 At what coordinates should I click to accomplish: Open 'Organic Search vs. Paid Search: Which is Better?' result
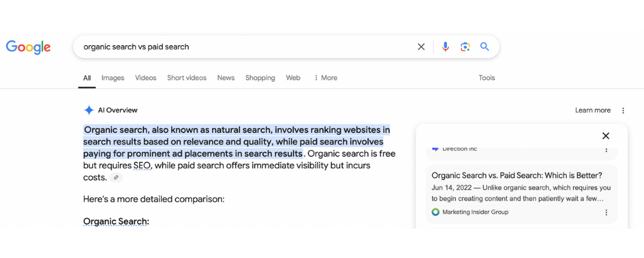tap(516, 175)
